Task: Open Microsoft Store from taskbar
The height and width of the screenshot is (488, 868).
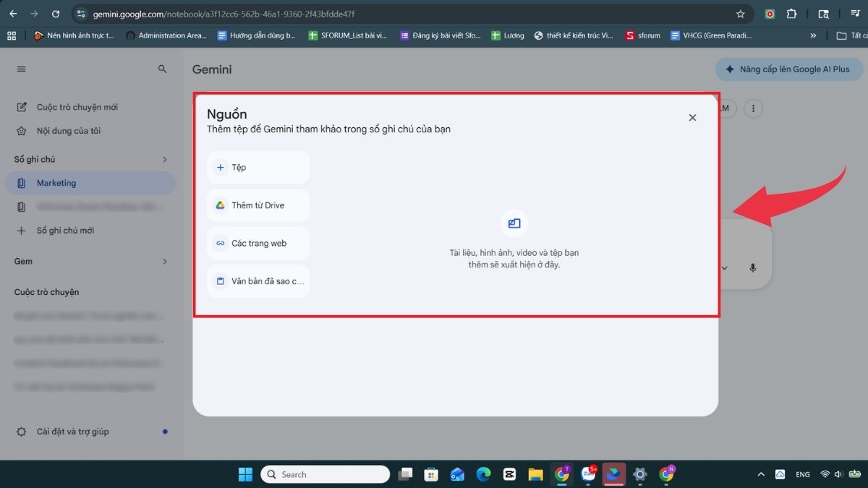Action: tap(431, 474)
